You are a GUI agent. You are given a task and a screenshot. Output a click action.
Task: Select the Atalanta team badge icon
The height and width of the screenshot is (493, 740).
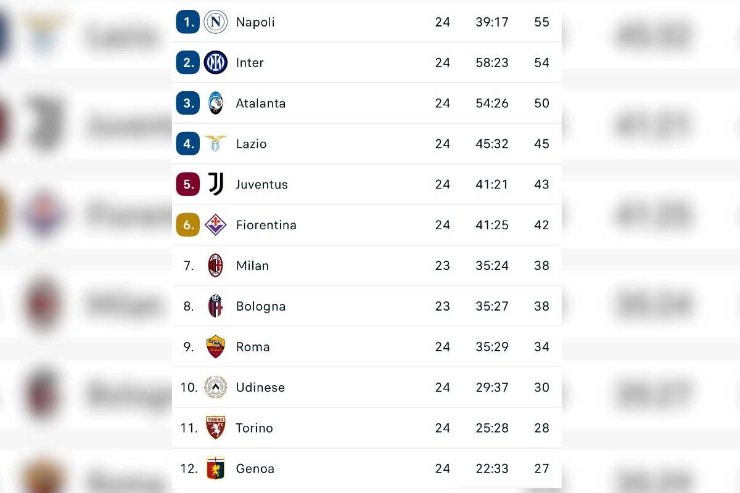point(216,103)
